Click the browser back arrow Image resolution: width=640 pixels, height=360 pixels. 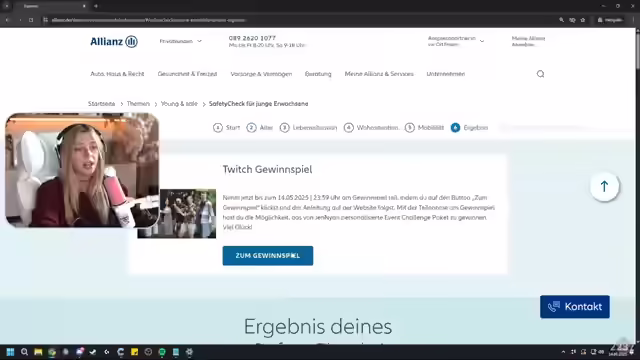pos(7,20)
